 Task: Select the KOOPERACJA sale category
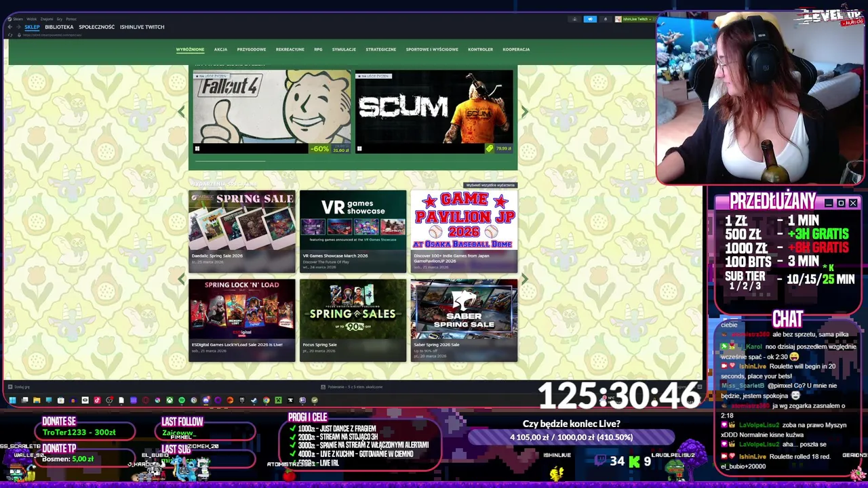[x=516, y=49]
